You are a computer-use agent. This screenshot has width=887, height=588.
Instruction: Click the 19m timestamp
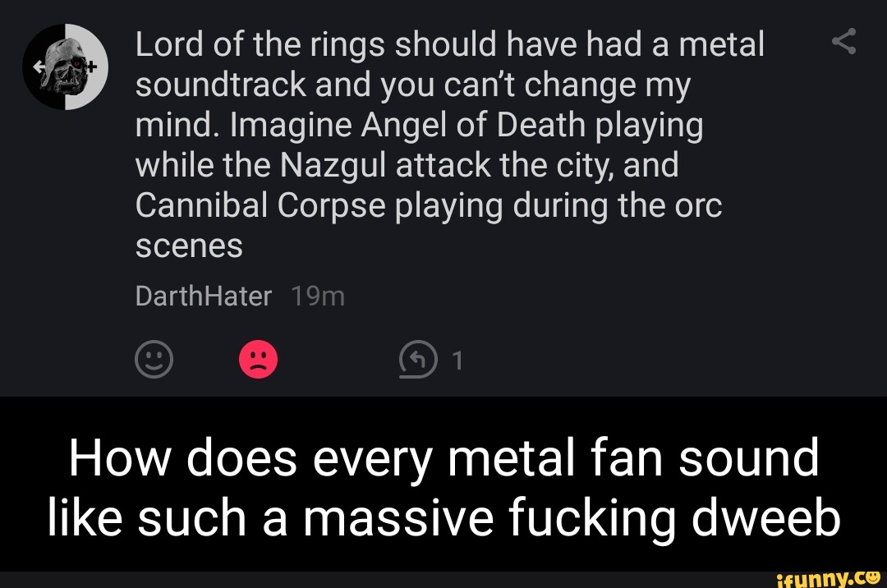coord(318,296)
